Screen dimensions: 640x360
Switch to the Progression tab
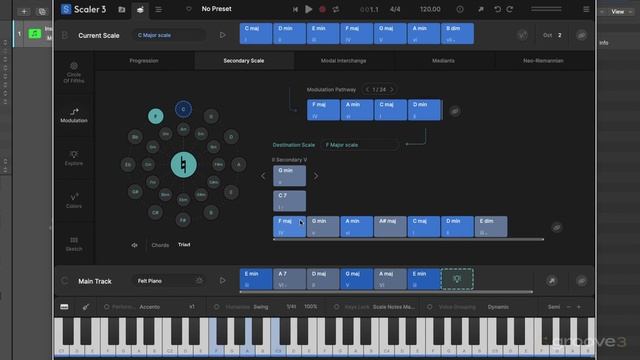[144, 61]
